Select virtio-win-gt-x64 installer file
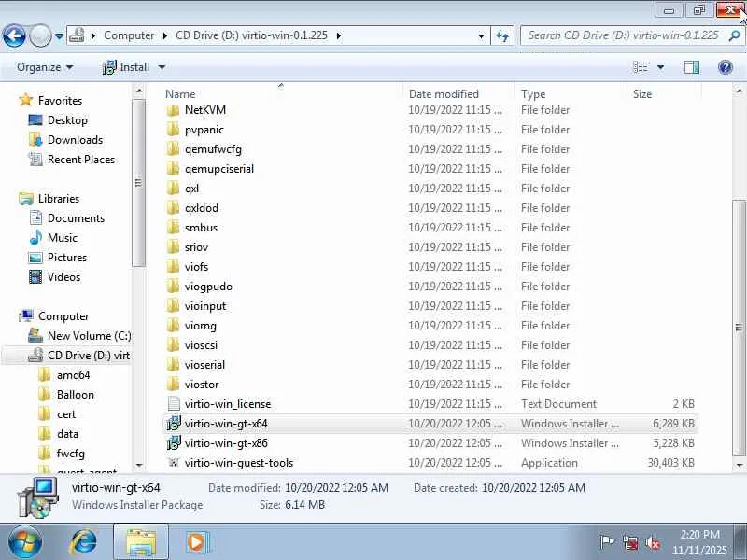747x560 pixels. click(x=226, y=424)
